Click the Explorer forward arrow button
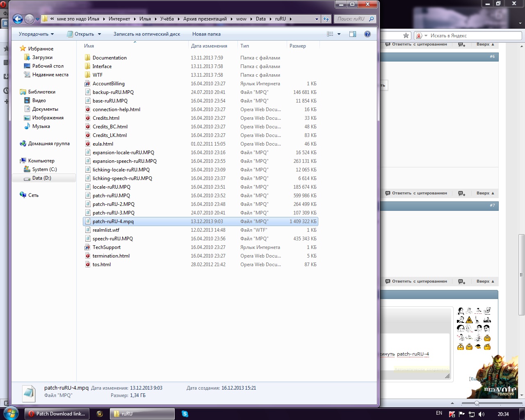The image size is (525, 420). 29,19
